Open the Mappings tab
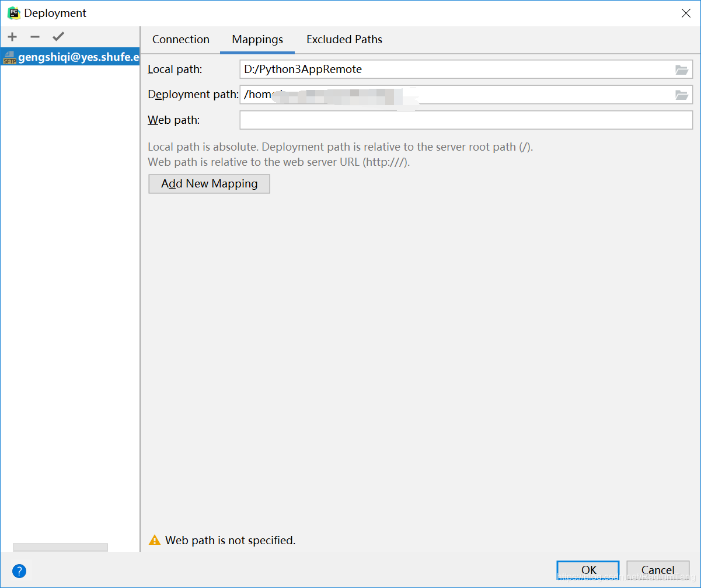 tap(257, 40)
